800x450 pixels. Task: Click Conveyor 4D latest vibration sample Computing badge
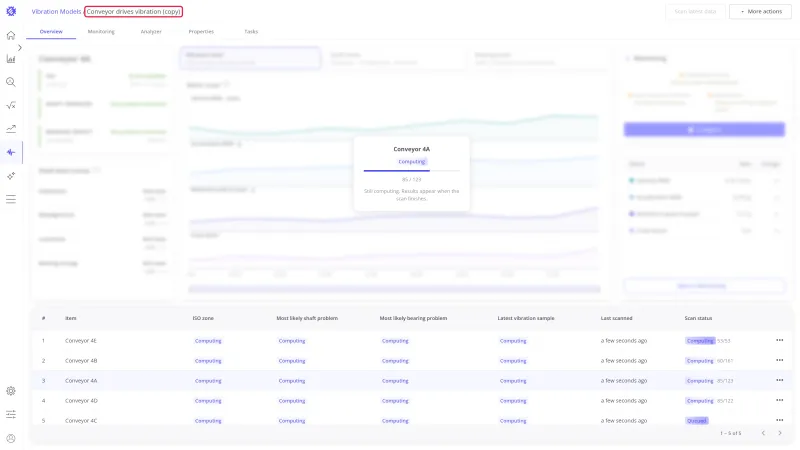tap(513, 401)
